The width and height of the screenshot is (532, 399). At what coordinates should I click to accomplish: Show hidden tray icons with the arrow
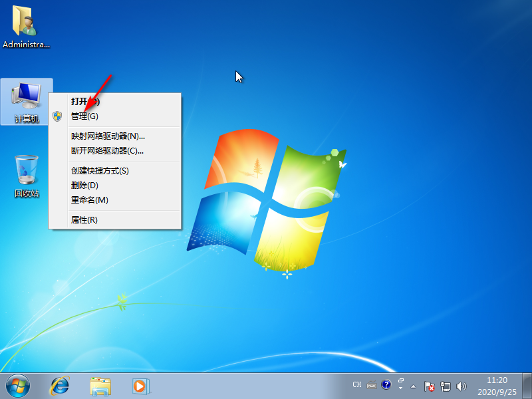413,386
